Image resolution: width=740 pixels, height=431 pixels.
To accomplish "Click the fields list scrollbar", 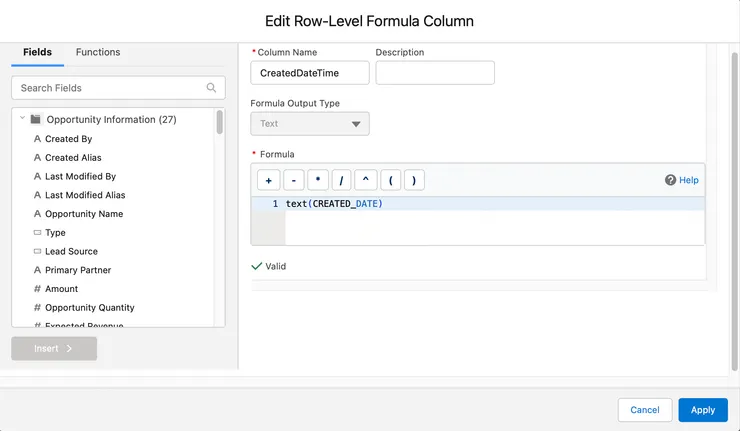I will point(219,122).
